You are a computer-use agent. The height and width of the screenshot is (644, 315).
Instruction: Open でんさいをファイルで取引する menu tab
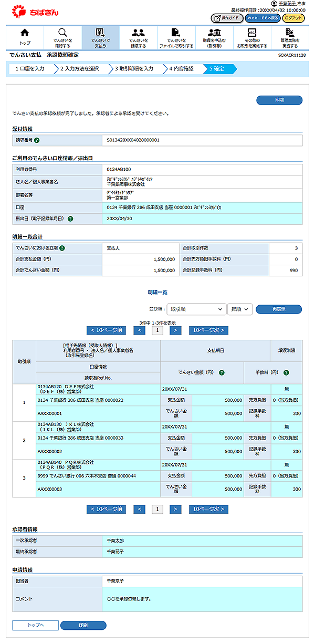[x=176, y=38]
